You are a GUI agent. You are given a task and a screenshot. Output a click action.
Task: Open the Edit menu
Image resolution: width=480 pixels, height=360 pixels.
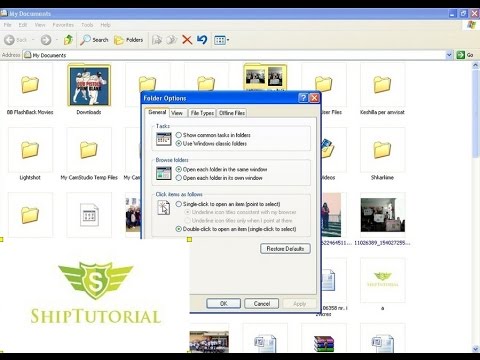pyautogui.click(x=23, y=25)
